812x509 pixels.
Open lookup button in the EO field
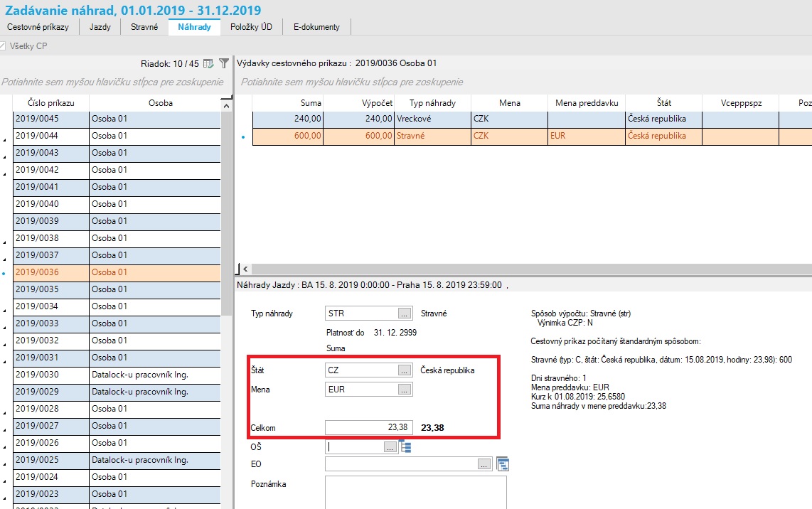pos(484,464)
